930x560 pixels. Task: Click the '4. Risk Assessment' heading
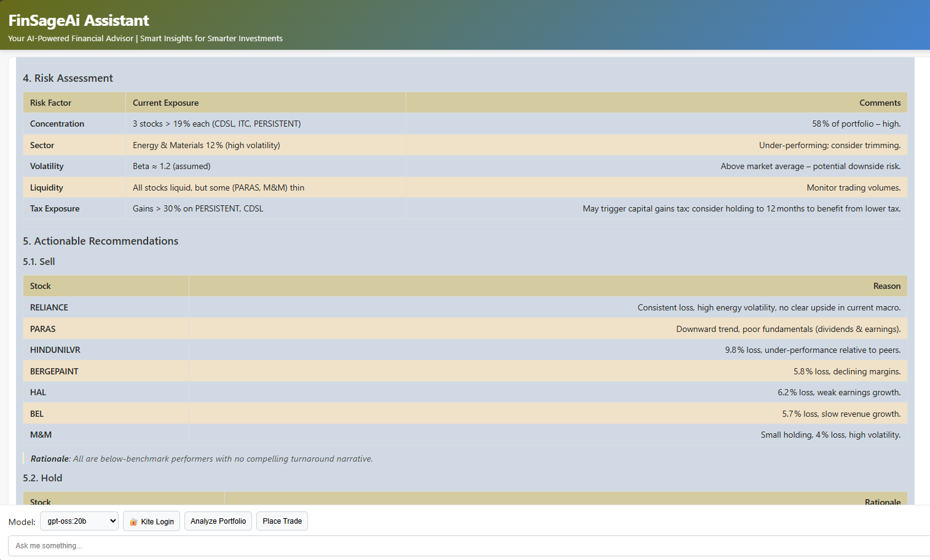(68, 79)
